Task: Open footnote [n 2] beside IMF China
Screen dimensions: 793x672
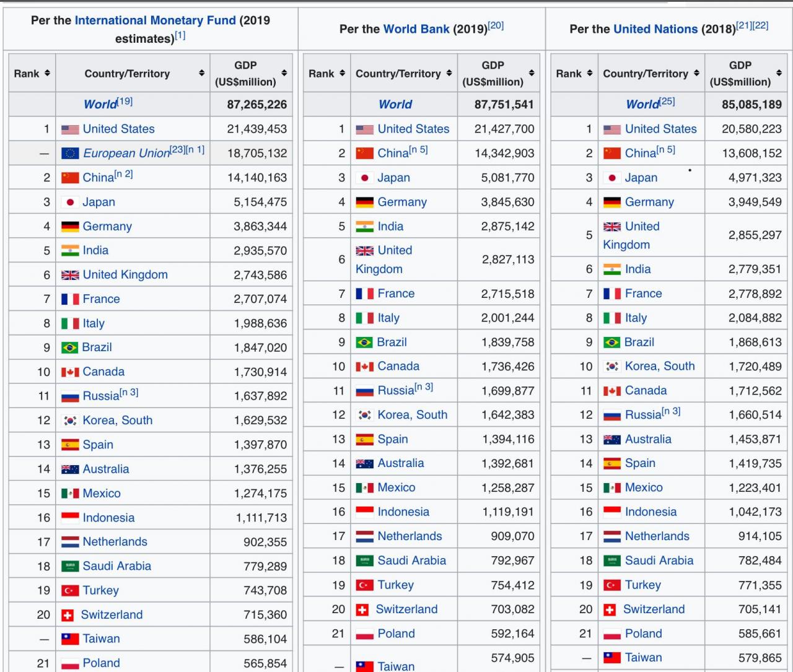Action: coord(123,174)
